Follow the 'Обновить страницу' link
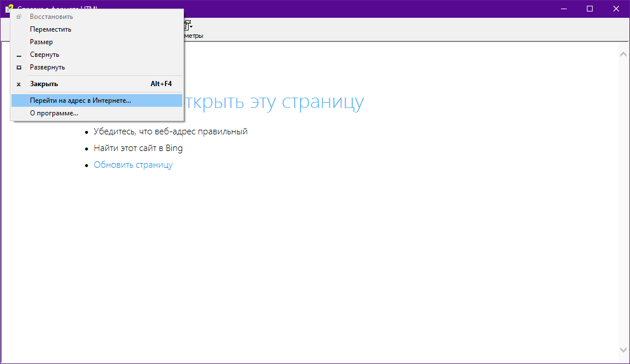Screen dimensions: 630x364 133,165
